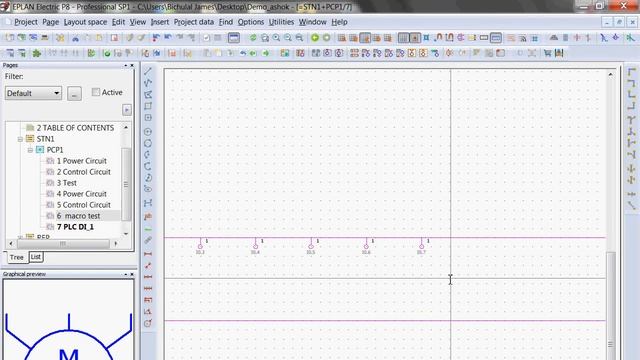Click the blue cut scissors icon
The width and height of the screenshot is (640, 360).
76,38
